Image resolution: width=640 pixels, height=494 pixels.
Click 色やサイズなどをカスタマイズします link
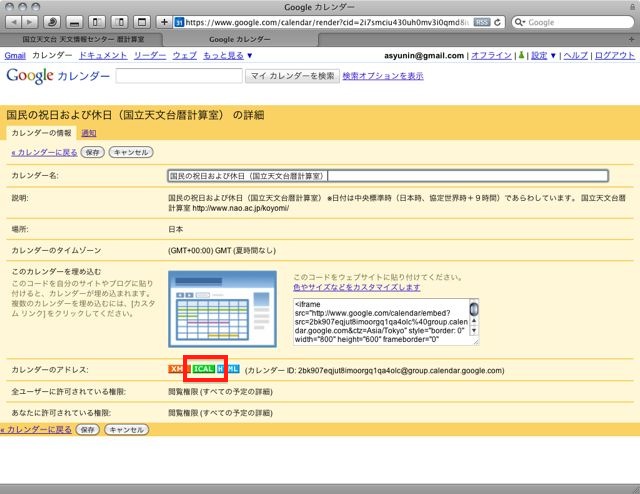pos(357,287)
